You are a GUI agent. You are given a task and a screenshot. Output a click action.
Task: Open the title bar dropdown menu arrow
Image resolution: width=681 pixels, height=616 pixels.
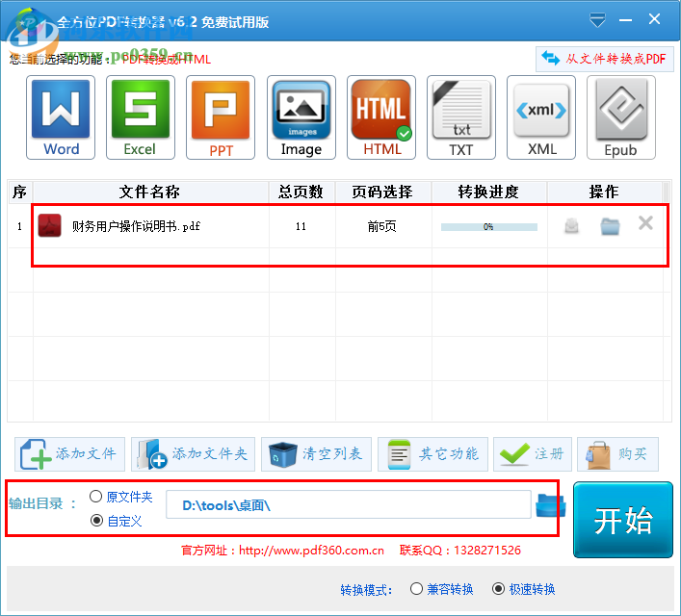pos(597,20)
